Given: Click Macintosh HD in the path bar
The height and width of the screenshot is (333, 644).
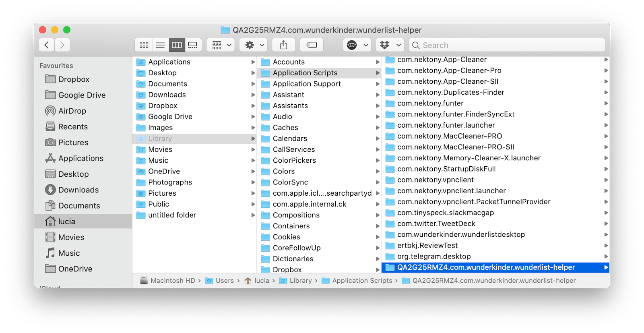Looking at the screenshot, I should click(167, 281).
